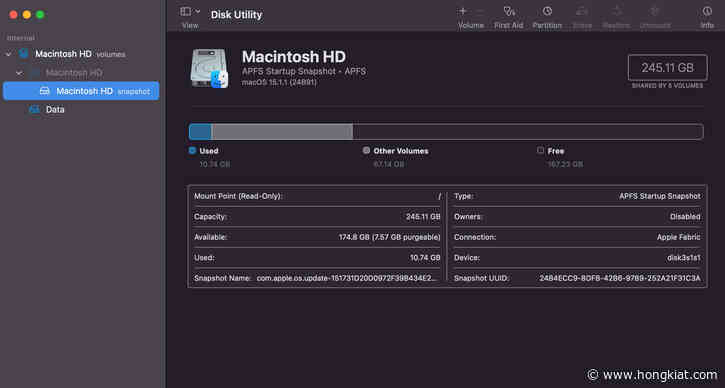Click the Internal sidebar section header
The height and width of the screenshot is (388, 725).
pos(20,38)
